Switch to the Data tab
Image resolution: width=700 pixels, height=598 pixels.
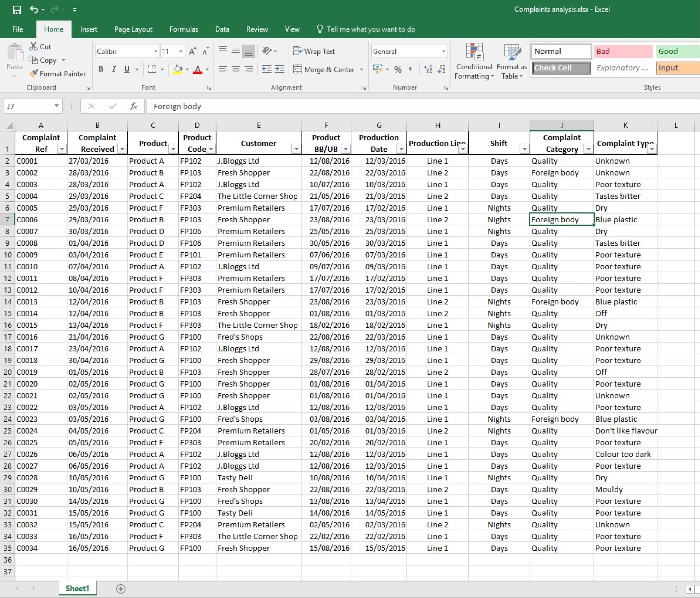tap(222, 29)
